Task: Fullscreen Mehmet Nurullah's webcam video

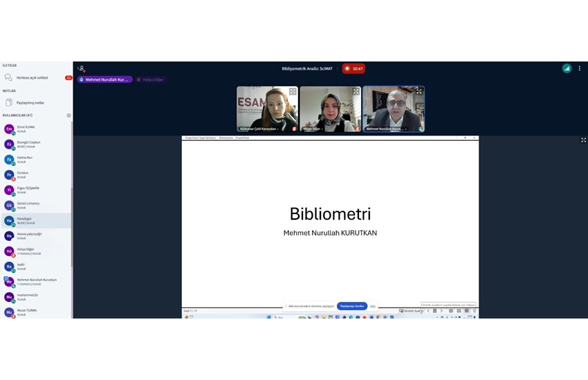Action: (x=419, y=91)
